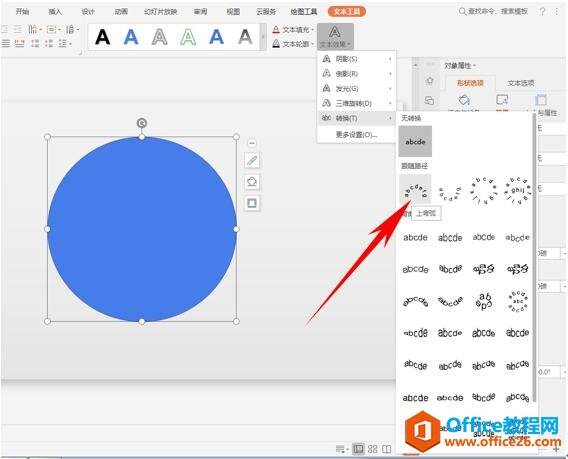Choose 更多设置(O)... in the menu
The image size is (568, 459).
click(356, 135)
